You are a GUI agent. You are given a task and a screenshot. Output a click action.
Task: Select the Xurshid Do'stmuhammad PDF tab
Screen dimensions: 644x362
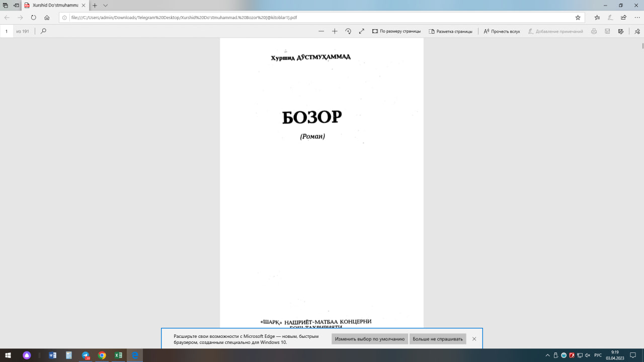(x=54, y=5)
